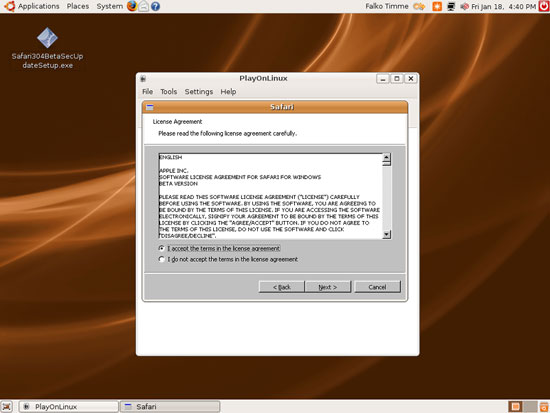This screenshot has width=550, height=413.
Task: Click the Next button in the Safari installer
Action: [328, 287]
